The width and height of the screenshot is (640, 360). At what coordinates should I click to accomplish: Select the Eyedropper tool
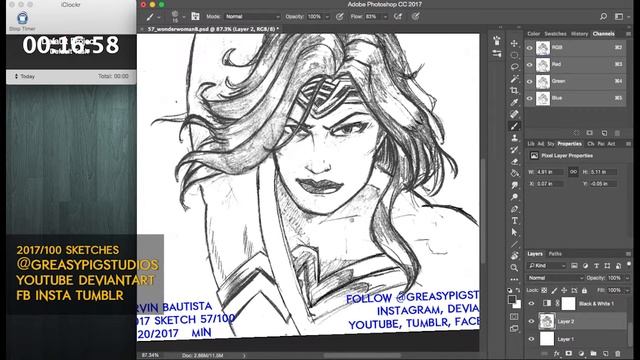[x=514, y=102]
